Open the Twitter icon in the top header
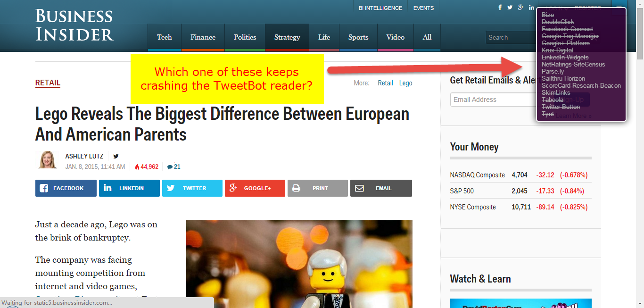 [510, 8]
